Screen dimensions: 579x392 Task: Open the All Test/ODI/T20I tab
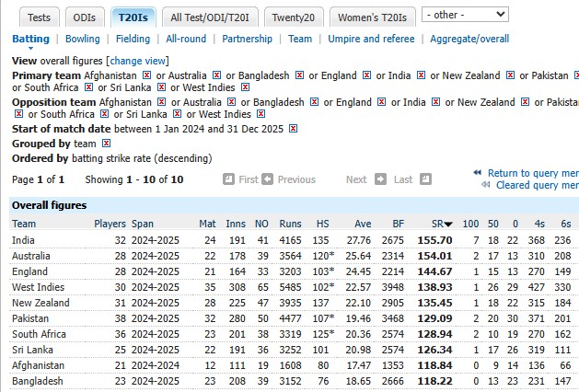click(210, 17)
